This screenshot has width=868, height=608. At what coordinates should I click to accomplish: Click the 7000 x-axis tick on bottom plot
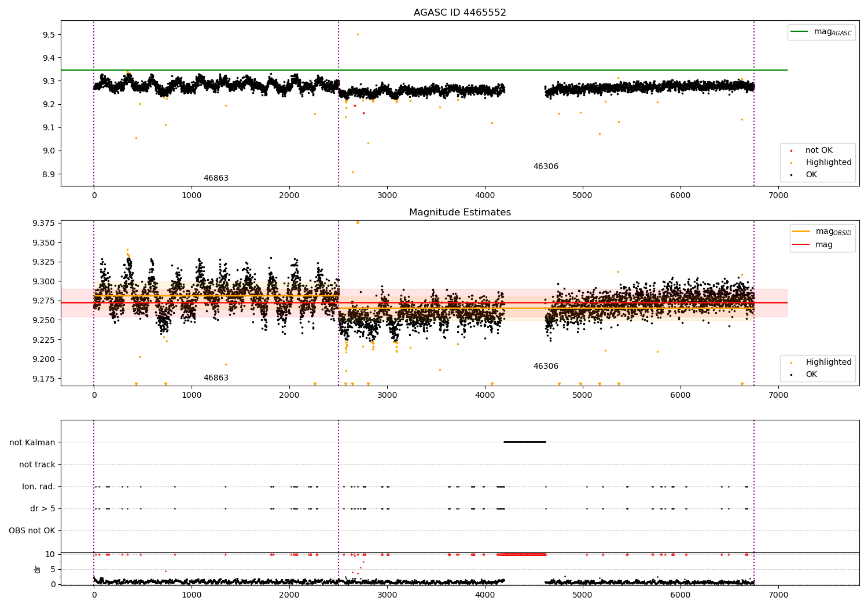[x=778, y=594]
